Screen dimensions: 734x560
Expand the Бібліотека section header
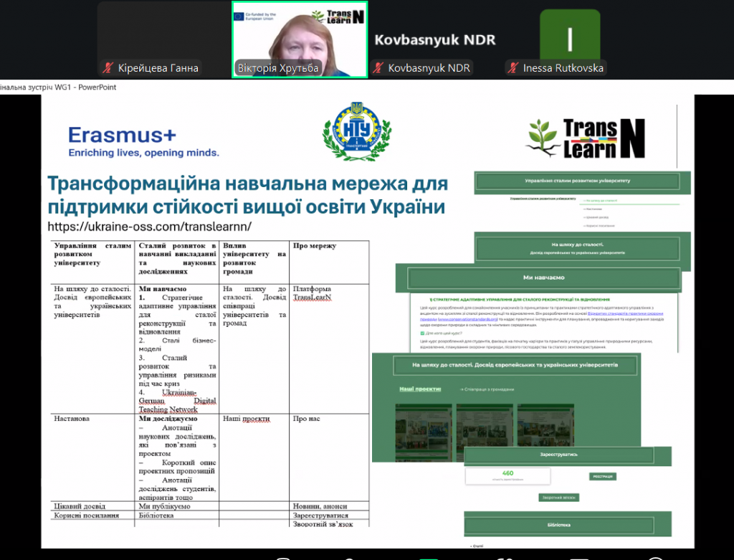[561, 525]
